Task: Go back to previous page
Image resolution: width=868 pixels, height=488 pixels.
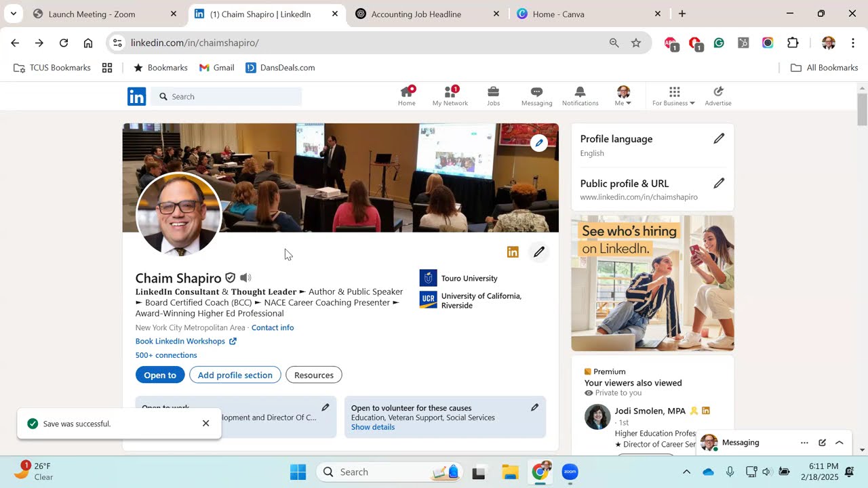Action: click(x=15, y=43)
